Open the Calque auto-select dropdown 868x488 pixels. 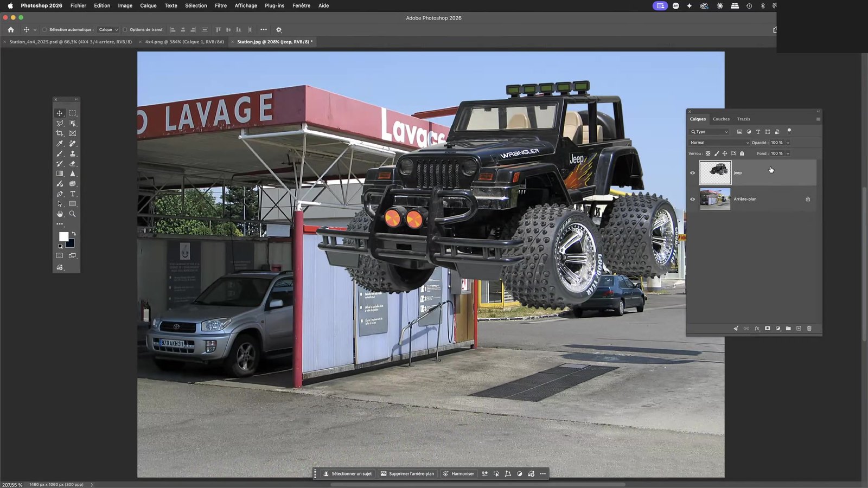108,30
